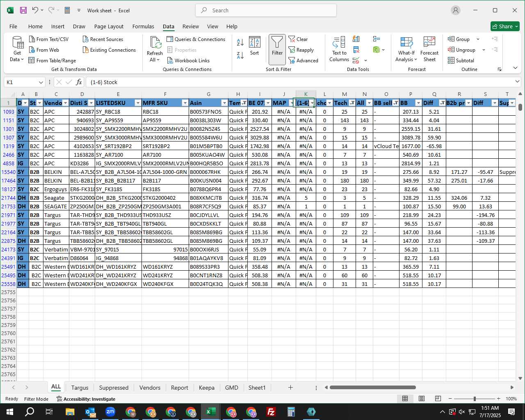The height and width of the screenshot is (420, 525).
Task: Click Accessibility: Investigate in status bar
Action: [x=86, y=399]
